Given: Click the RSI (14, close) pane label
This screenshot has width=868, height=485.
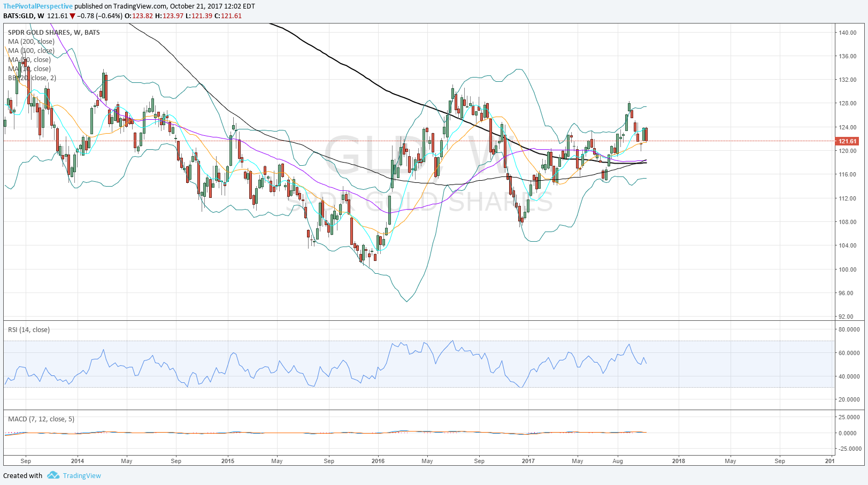Looking at the screenshot, I should tap(29, 329).
